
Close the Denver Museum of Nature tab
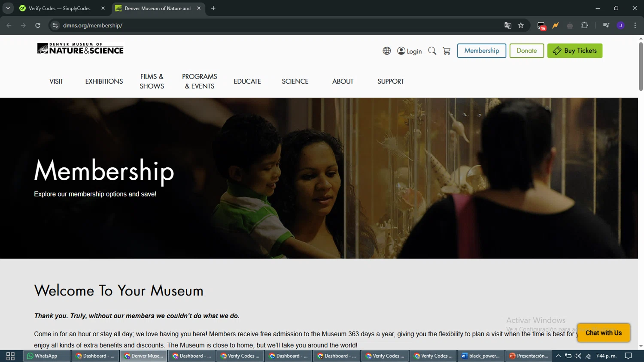pos(199,8)
